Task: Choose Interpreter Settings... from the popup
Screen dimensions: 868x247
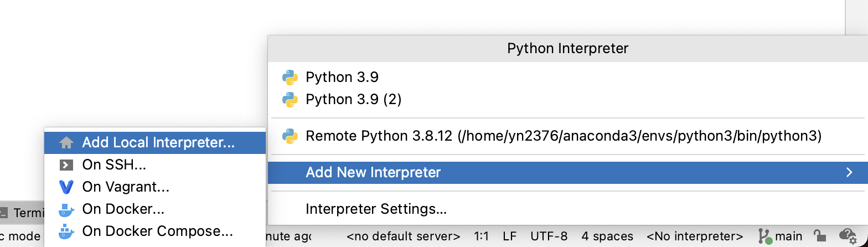Action: 376,209
